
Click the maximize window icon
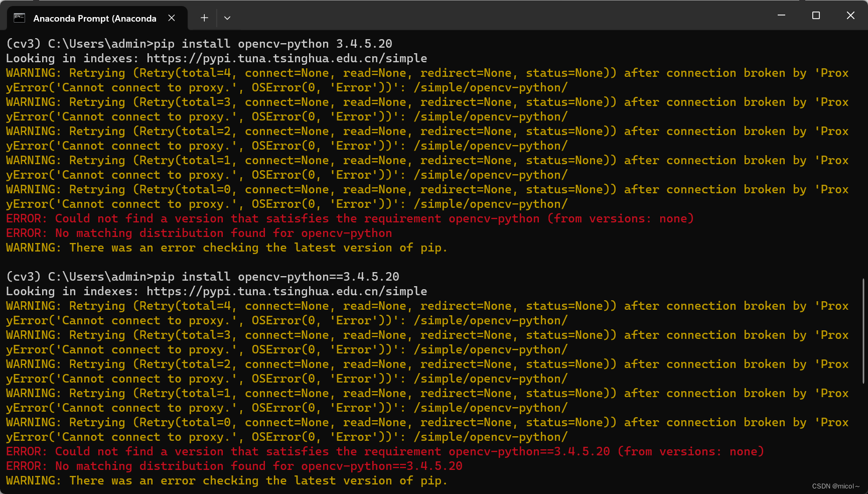[816, 15]
